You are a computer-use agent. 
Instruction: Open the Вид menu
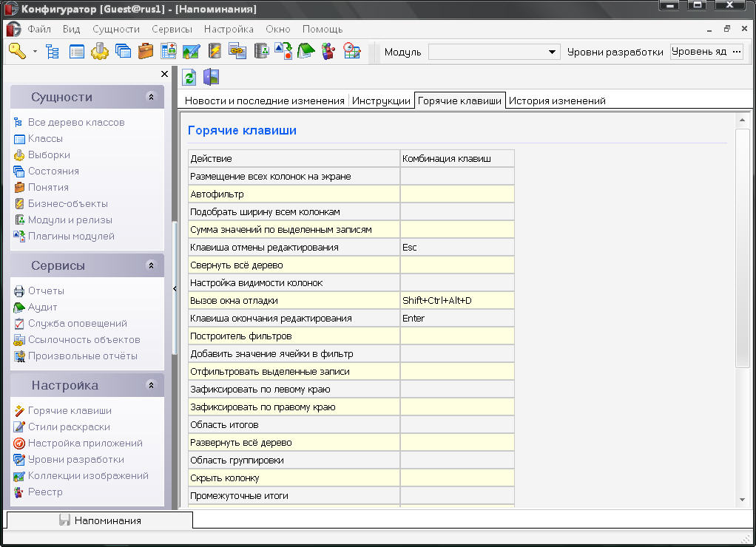tap(71, 29)
